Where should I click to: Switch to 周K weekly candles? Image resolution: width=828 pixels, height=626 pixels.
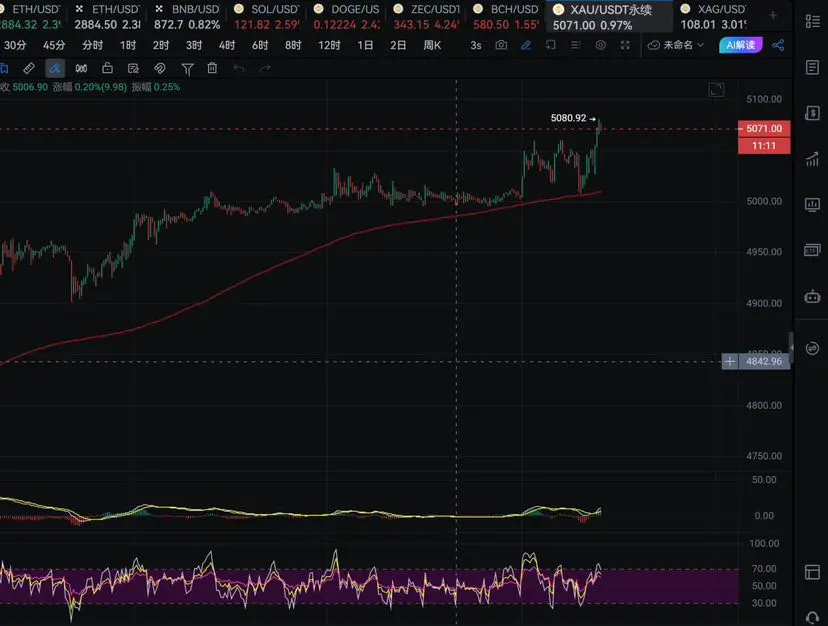(432, 45)
